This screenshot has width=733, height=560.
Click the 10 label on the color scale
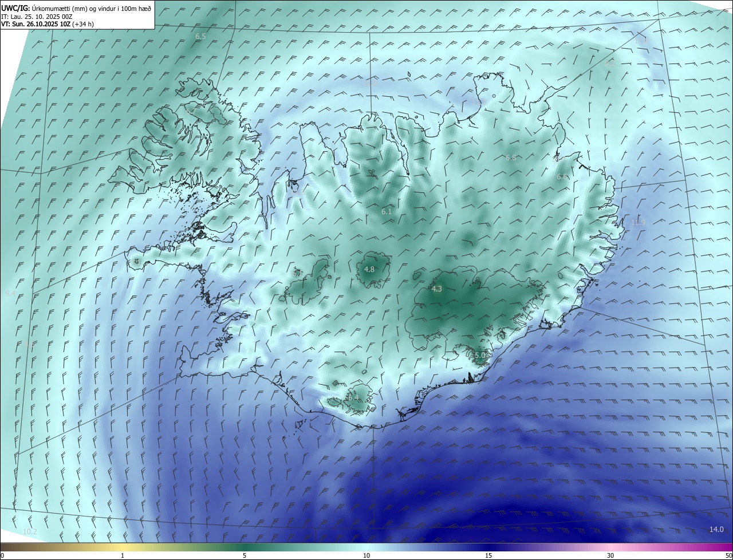[366, 555]
